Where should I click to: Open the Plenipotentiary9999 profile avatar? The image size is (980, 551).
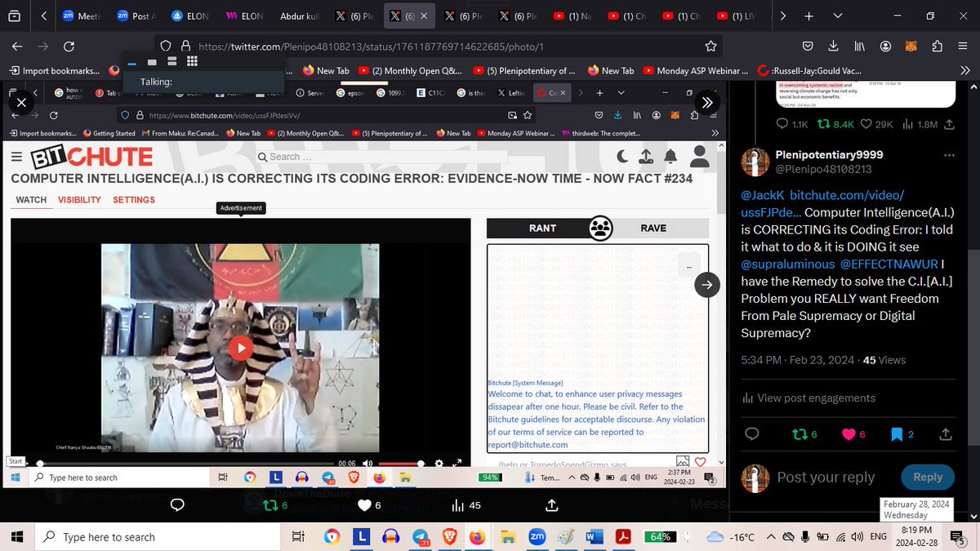pos(755,162)
